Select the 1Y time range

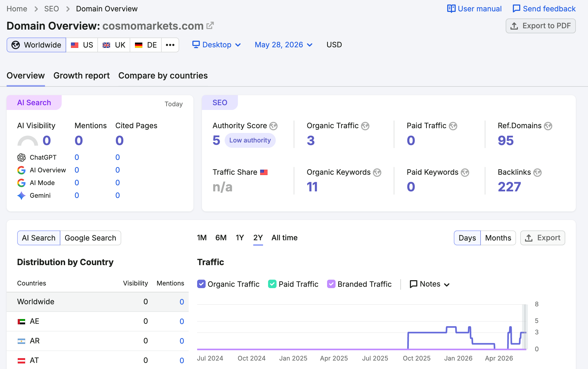pos(240,238)
